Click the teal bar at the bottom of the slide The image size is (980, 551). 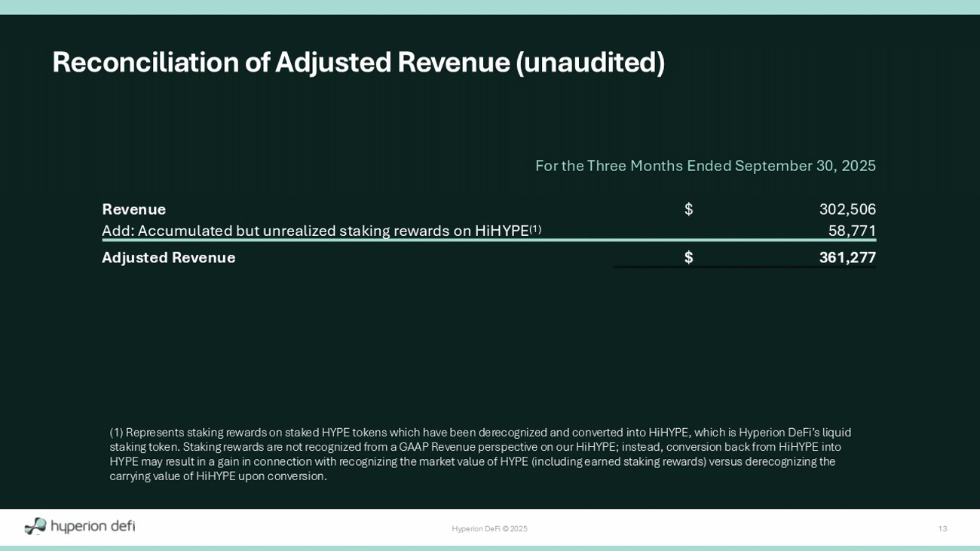click(490, 548)
